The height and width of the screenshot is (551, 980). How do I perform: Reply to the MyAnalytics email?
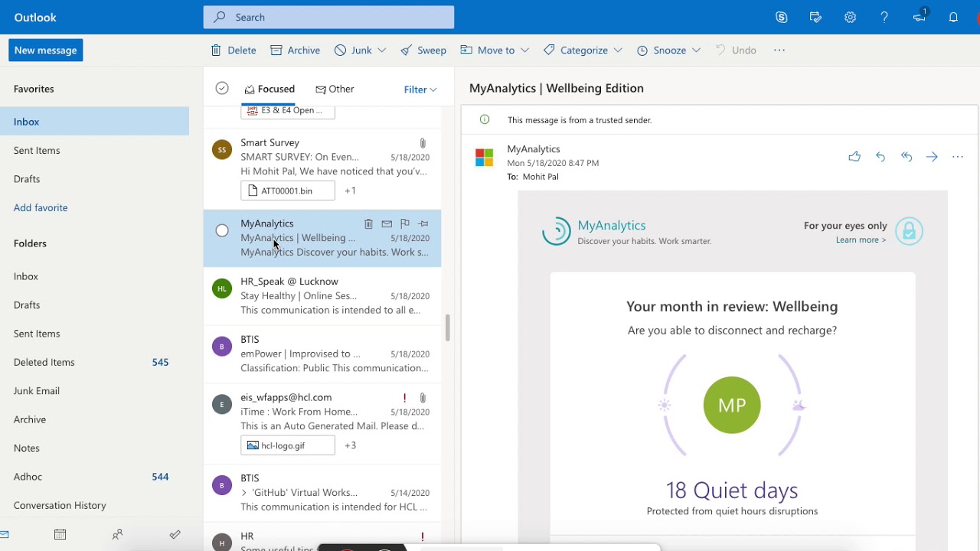coord(880,156)
